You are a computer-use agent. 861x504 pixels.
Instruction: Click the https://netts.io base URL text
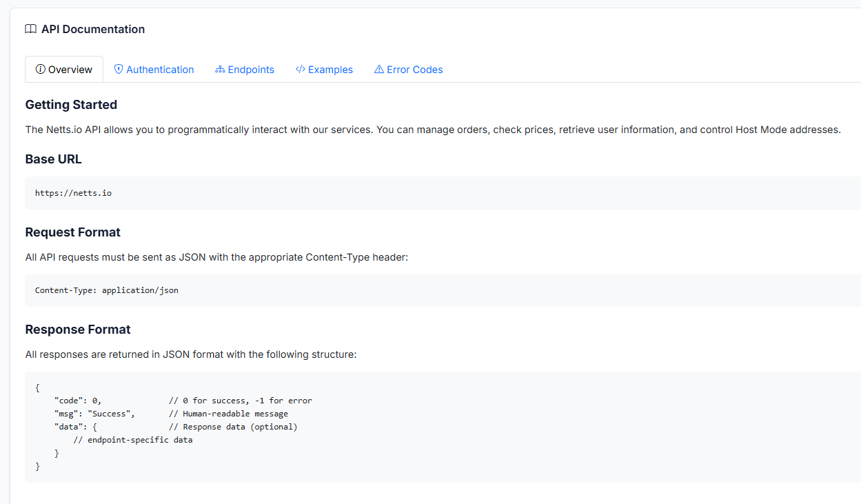click(x=73, y=193)
